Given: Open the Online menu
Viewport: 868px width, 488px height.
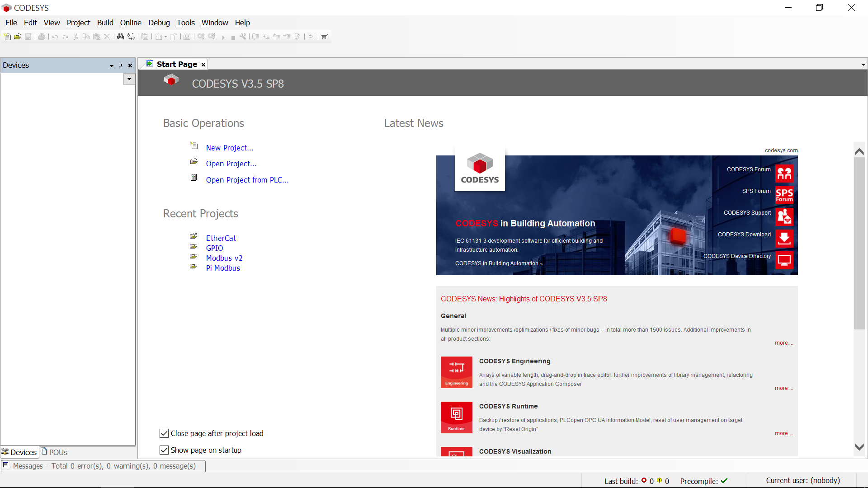Looking at the screenshot, I should tap(130, 23).
